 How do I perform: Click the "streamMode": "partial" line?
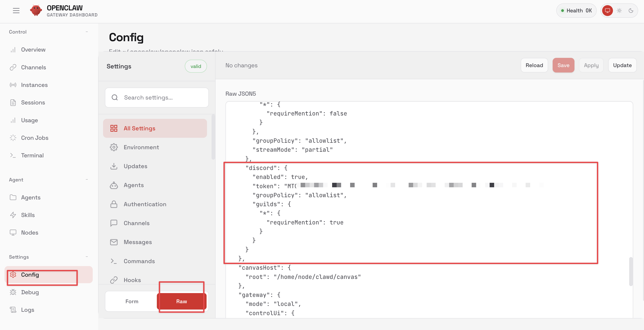293,149
